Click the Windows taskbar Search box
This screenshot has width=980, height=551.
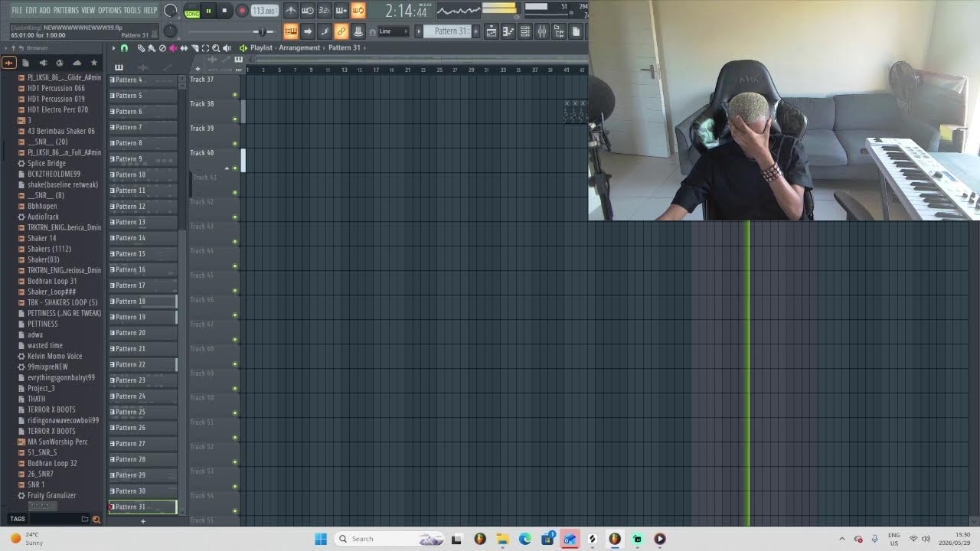(388, 539)
